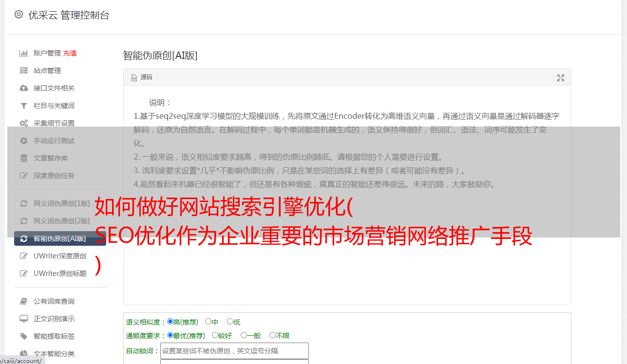Select 低 semantic similarity option
Viewport: 627px width, 364px height.
(230, 322)
